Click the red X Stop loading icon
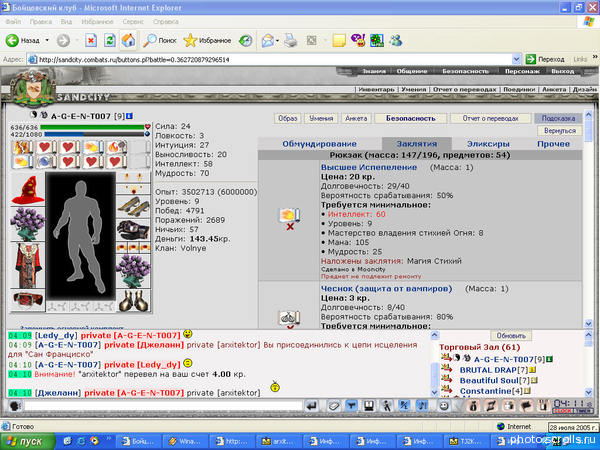Viewport: 600px width, 450px height. (91, 40)
